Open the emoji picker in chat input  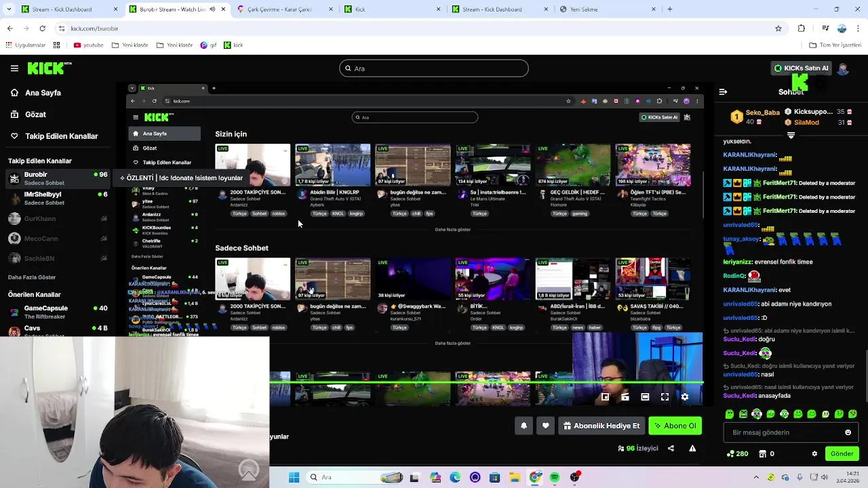tap(848, 432)
